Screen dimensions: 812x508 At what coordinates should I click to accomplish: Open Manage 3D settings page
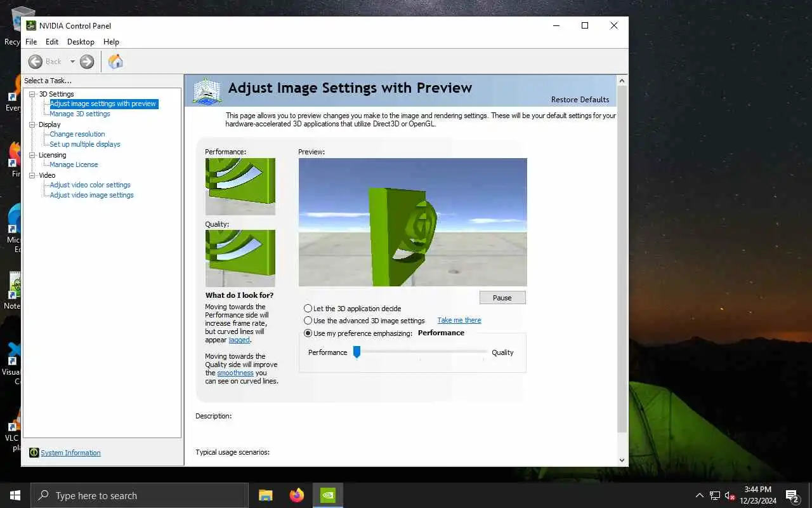click(80, 114)
